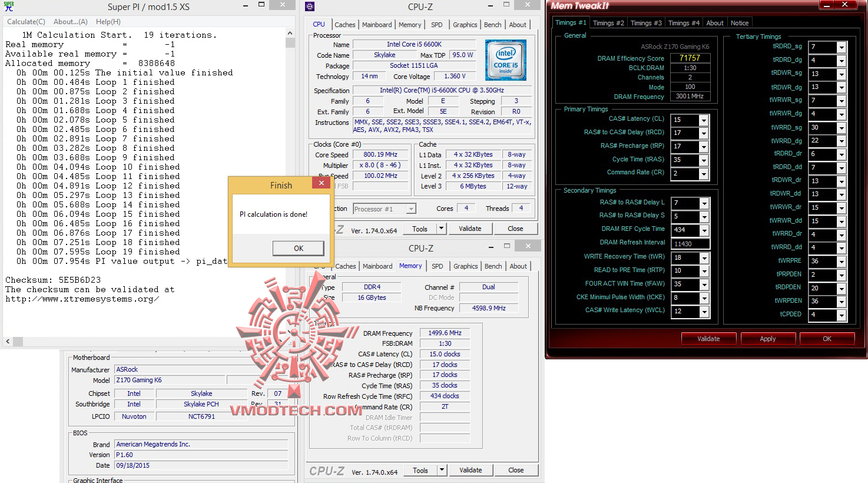Confirm the Finish dialog with OK
Image resolution: width=868 pixels, height=483 pixels.
point(299,249)
